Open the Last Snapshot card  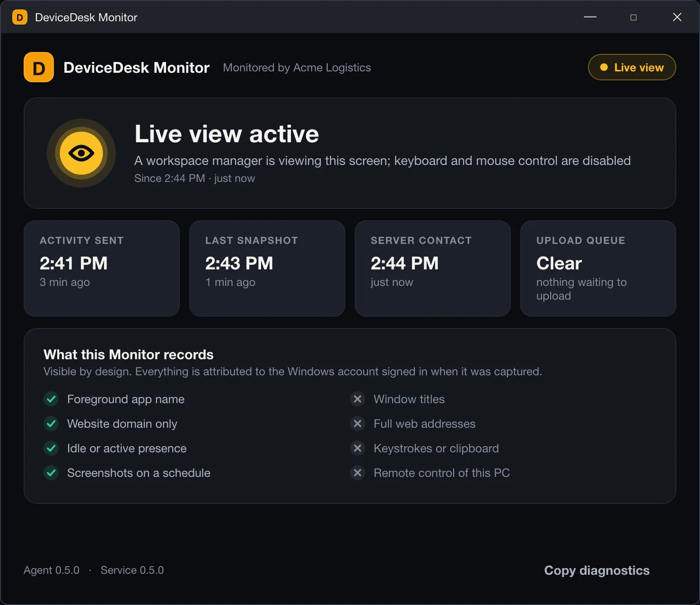(267, 268)
